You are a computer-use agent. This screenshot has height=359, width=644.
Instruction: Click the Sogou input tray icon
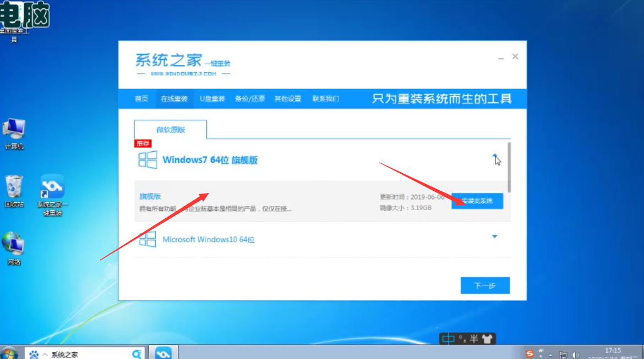[x=530, y=354]
